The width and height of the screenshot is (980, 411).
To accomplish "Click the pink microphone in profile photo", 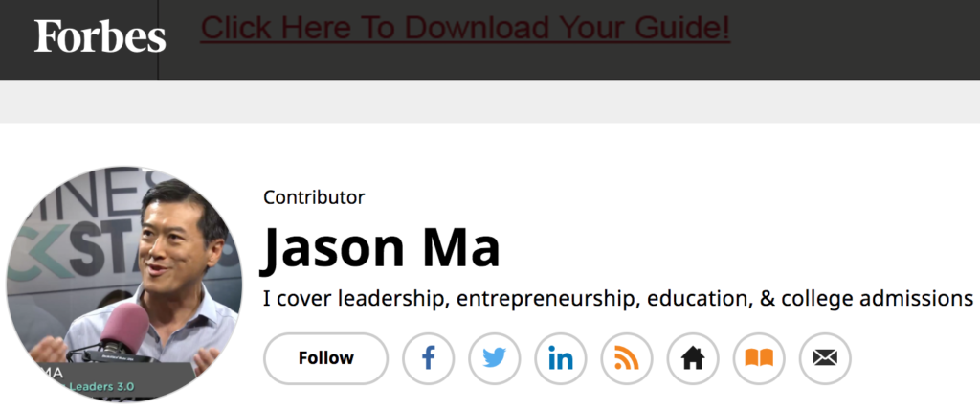I will point(125,329).
